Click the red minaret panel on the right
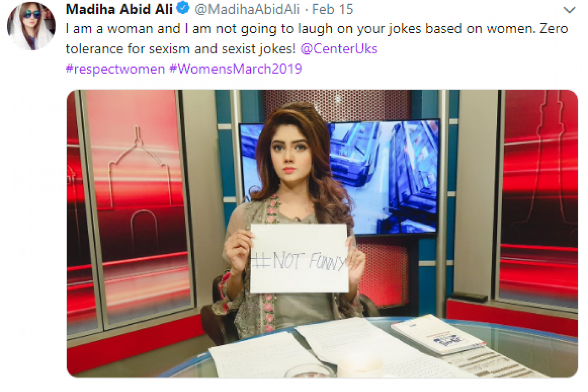Image resolution: width=588 pixels, height=392 pixels. pyautogui.click(x=539, y=198)
